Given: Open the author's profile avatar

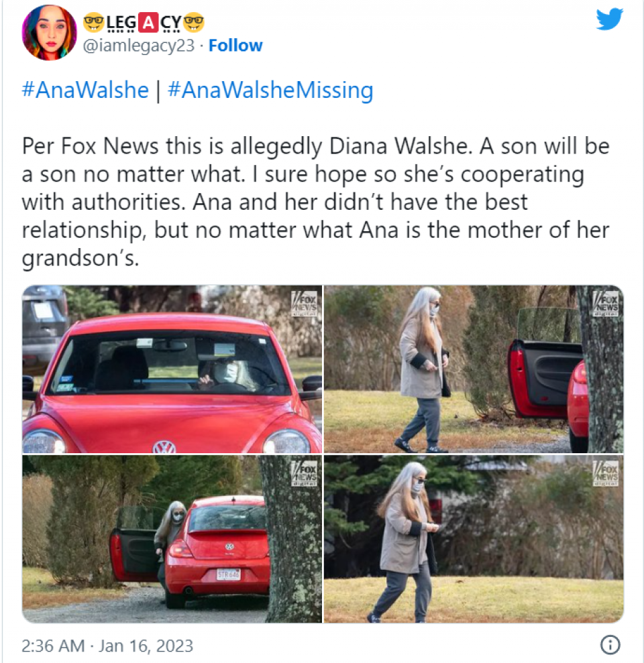Looking at the screenshot, I should click(49, 32).
